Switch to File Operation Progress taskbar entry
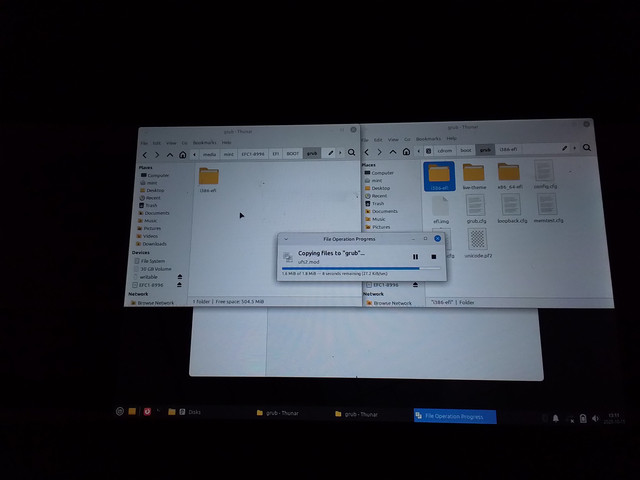Image resolution: width=640 pixels, height=480 pixels. click(455, 416)
